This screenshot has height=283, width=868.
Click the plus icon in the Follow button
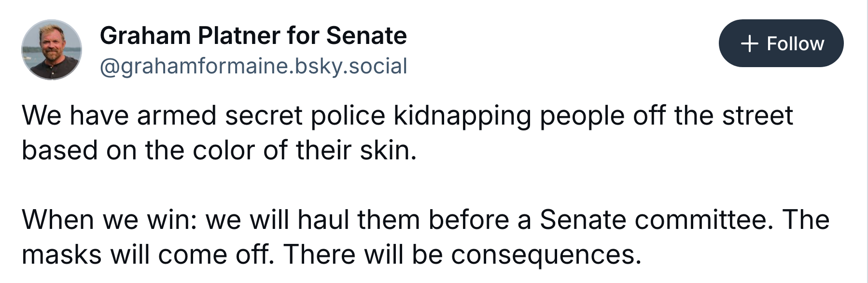[x=749, y=43]
